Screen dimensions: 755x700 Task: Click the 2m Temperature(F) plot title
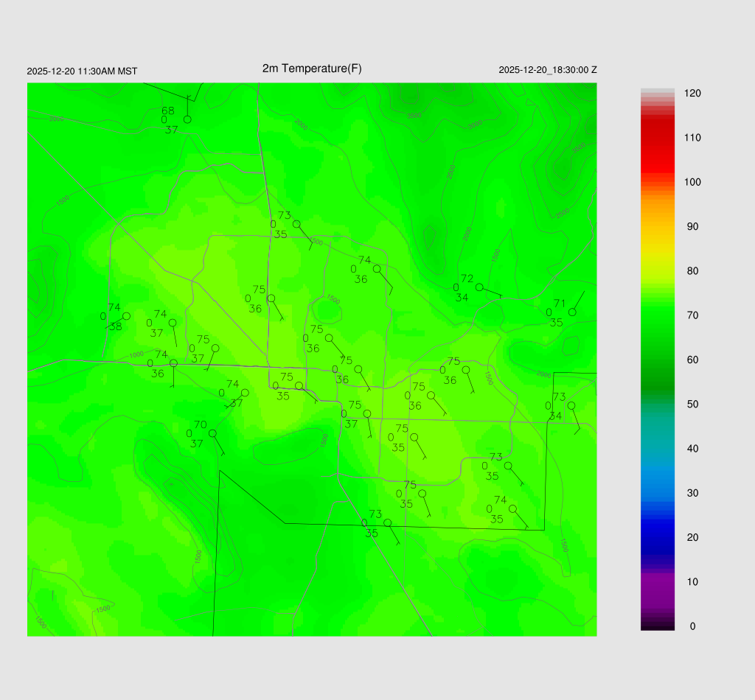pos(312,69)
